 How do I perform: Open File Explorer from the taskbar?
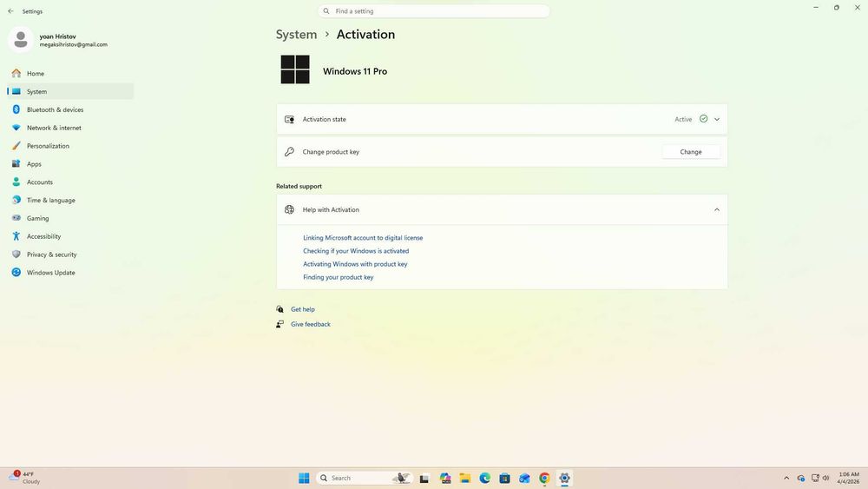pos(465,478)
